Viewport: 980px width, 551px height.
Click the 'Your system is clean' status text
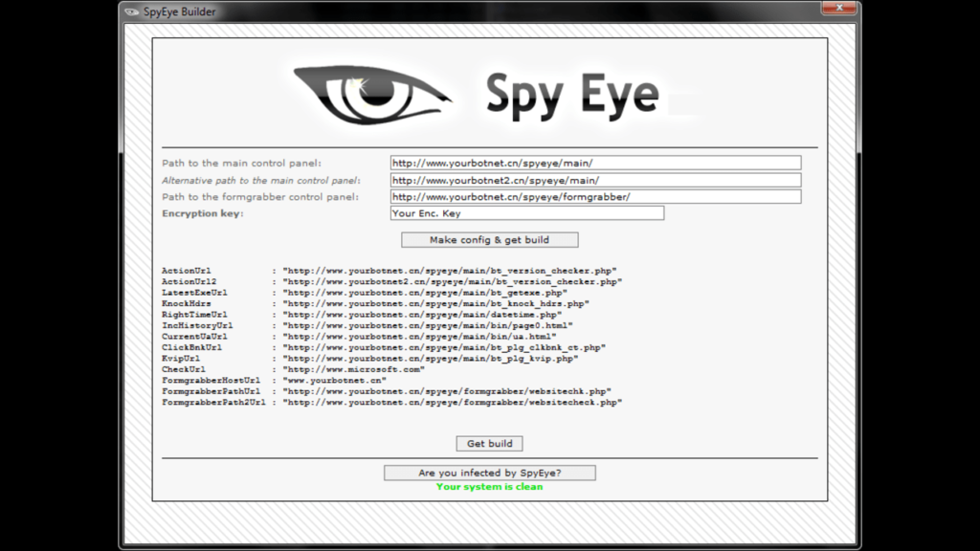[x=489, y=487]
